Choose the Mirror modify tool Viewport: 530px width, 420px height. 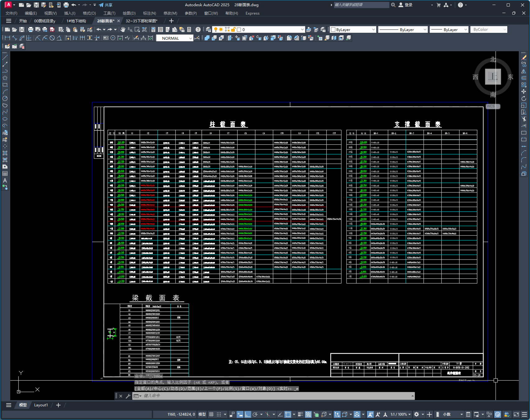pos(524,71)
